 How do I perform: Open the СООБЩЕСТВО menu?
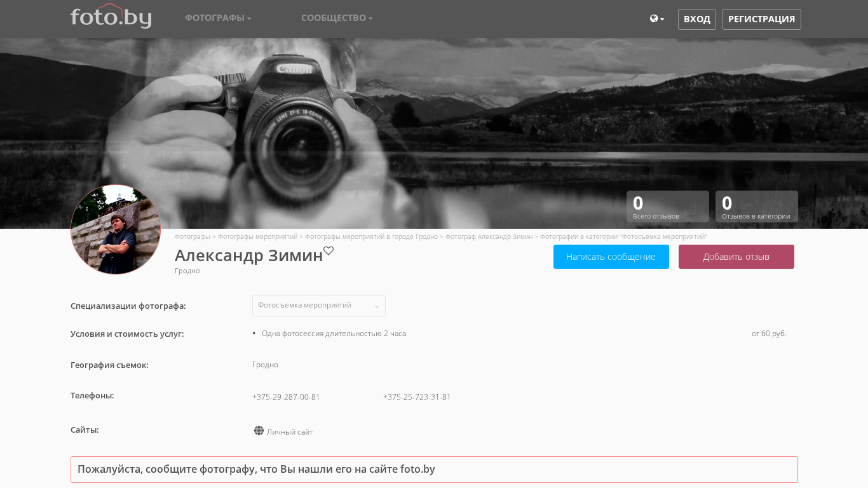click(x=337, y=18)
